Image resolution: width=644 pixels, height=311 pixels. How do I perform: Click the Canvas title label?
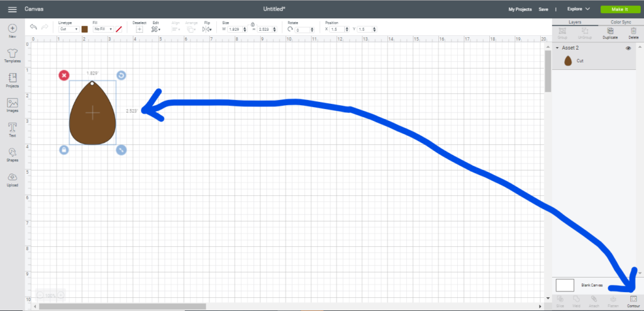(x=34, y=9)
